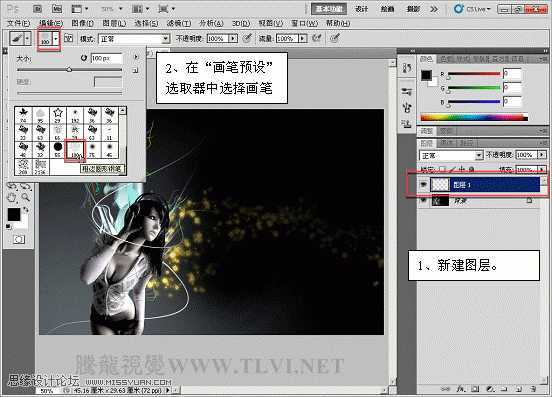Expand the options bar 不透明度 slider arrow

[x=233, y=38]
